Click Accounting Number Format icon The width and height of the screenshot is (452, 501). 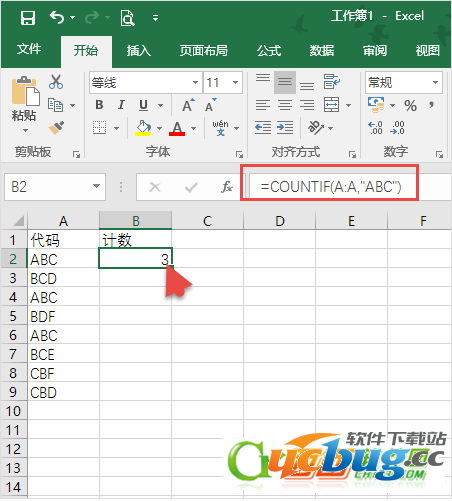click(x=376, y=105)
